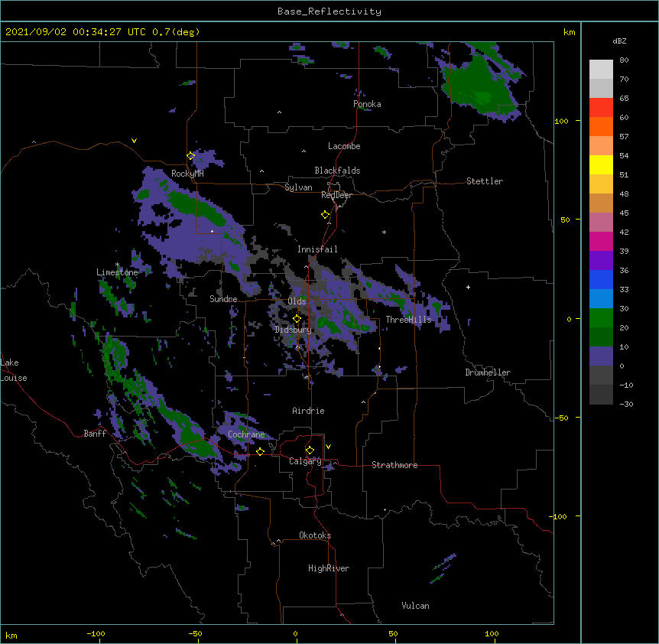
Task: Click the yellow V marker beside Calgary's diamond
Action: pos(328,447)
